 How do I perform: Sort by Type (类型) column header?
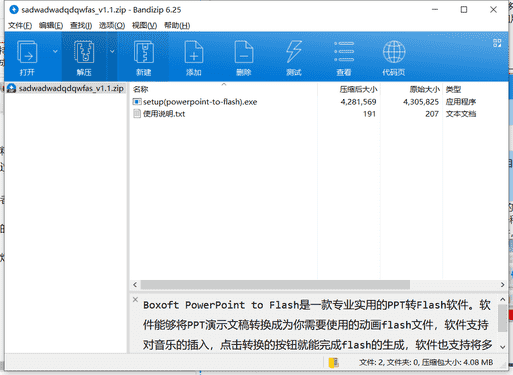(x=453, y=89)
